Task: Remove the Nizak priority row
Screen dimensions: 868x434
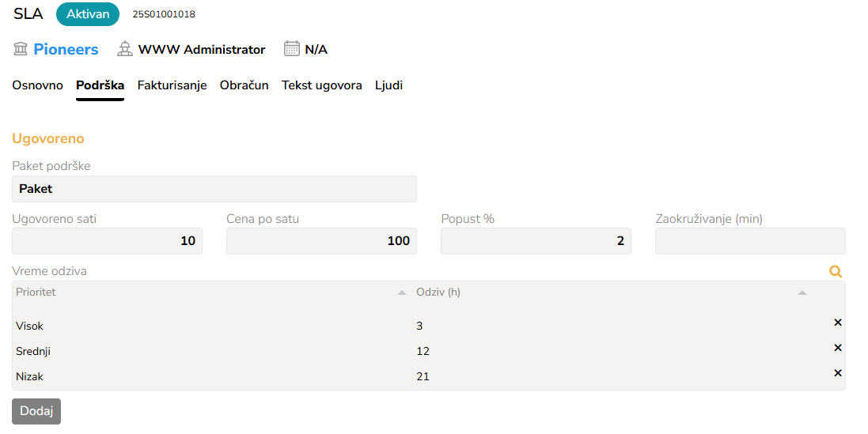Action: (x=838, y=373)
